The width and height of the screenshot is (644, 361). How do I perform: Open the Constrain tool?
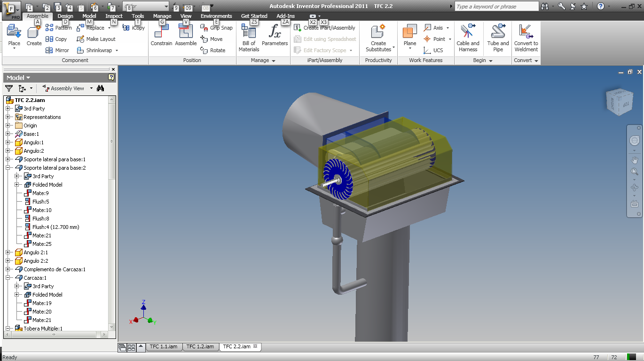(x=161, y=36)
